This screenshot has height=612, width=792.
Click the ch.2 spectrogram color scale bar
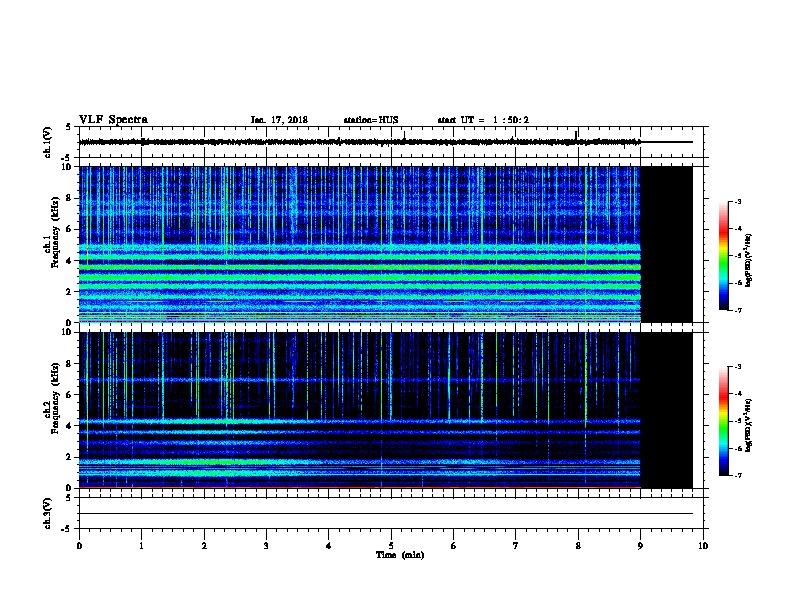tap(724, 421)
